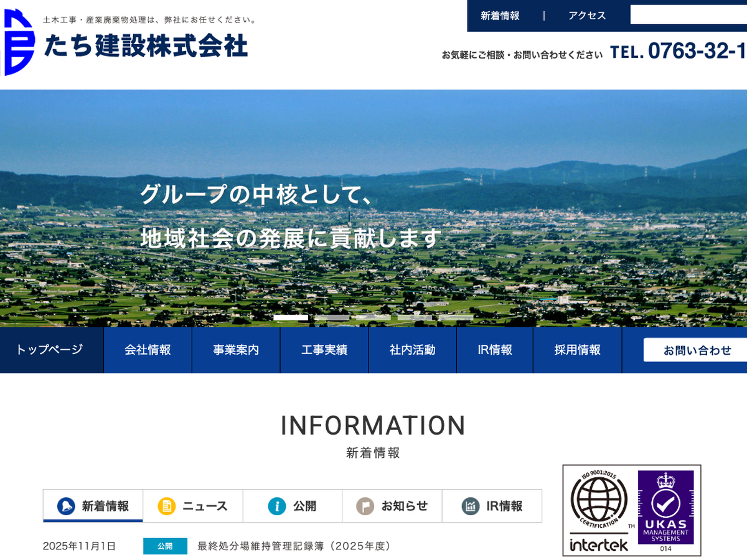Select the yellow document icon for ニュース

(166, 506)
